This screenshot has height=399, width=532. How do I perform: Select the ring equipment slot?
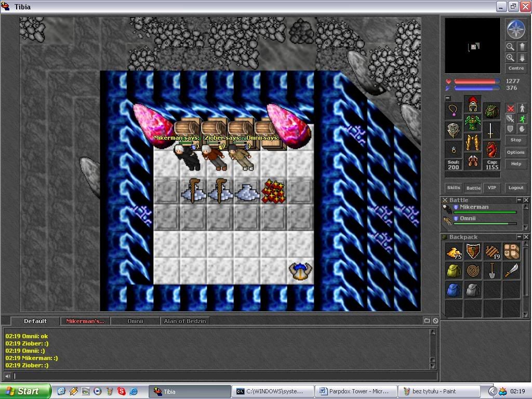454,150
